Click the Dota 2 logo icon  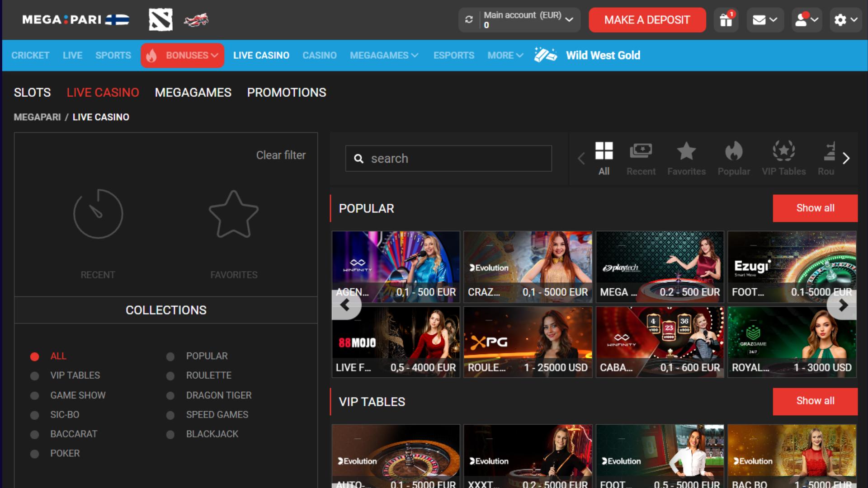click(160, 20)
